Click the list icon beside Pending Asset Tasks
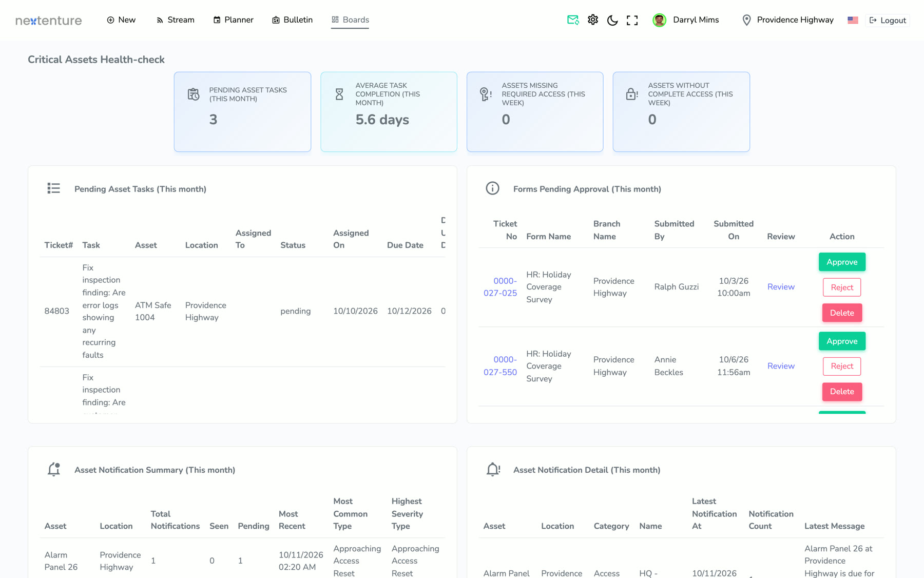The width and height of the screenshot is (924, 578). 54,188
